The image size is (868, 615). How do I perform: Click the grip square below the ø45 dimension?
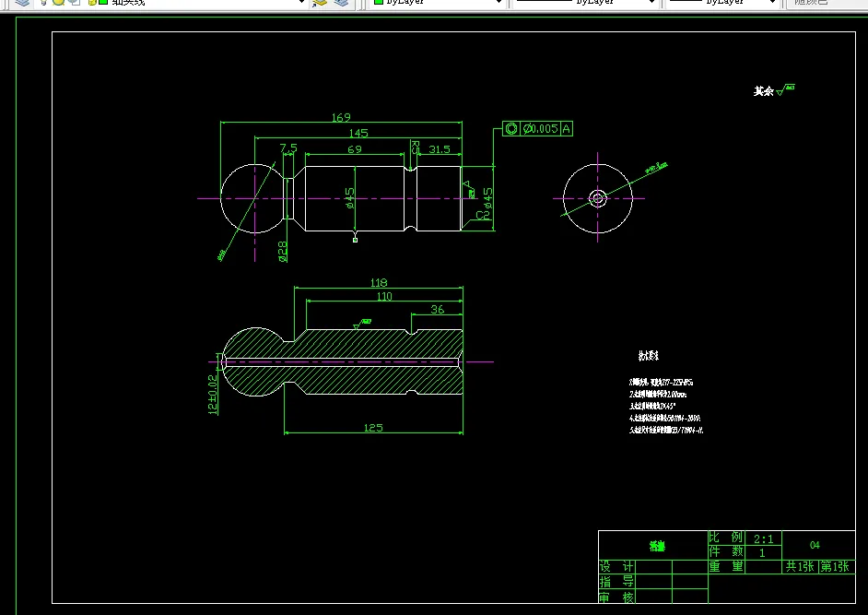tap(356, 240)
